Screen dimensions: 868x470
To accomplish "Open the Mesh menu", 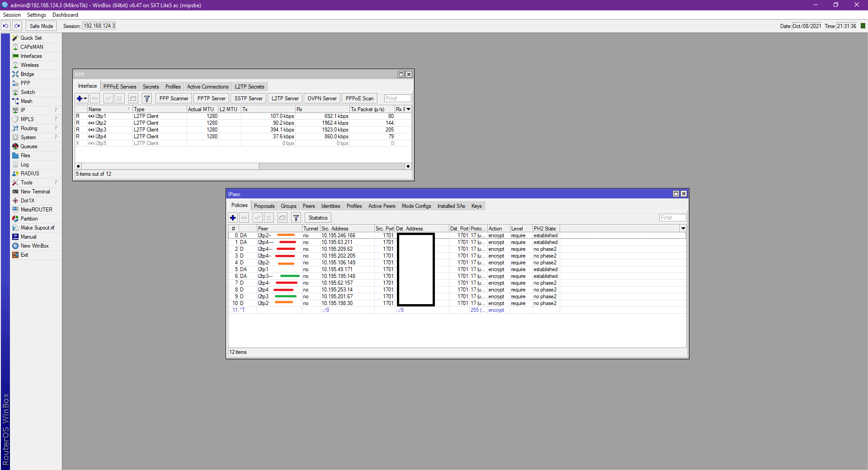I will (x=26, y=101).
